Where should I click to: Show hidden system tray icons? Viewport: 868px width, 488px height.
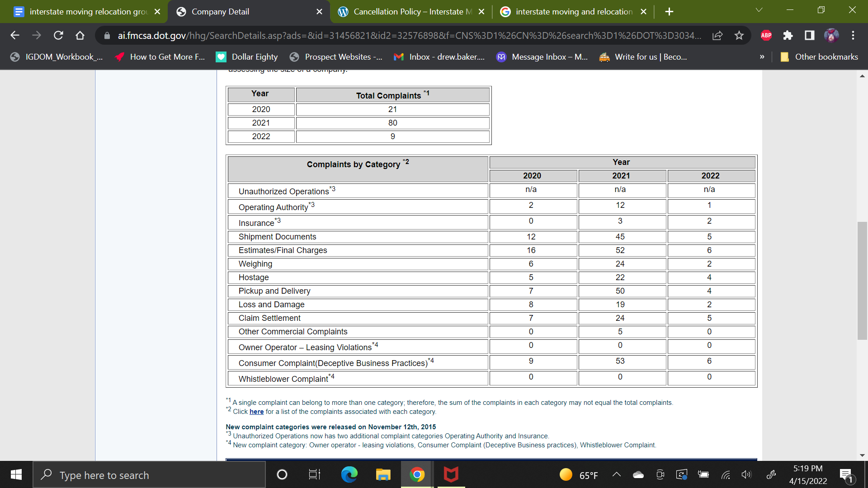pyautogui.click(x=617, y=474)
